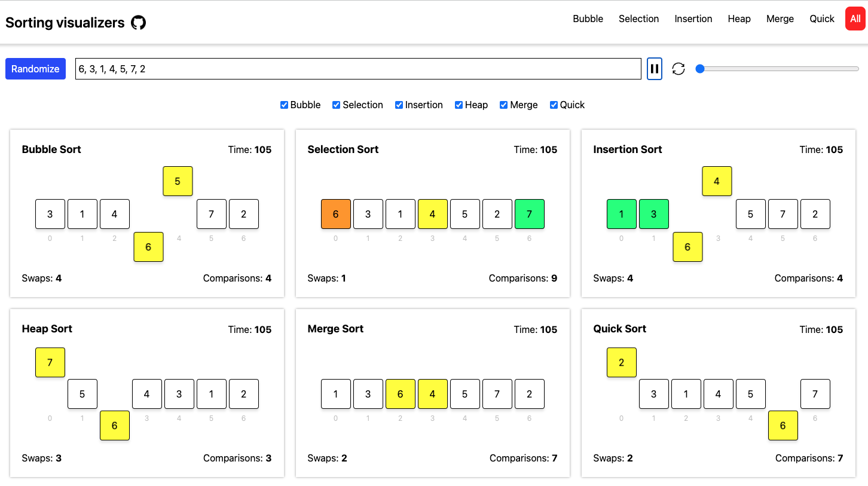
Task: Click orange bar 6 in Selection Sort
Action: (x=336, y=214)
